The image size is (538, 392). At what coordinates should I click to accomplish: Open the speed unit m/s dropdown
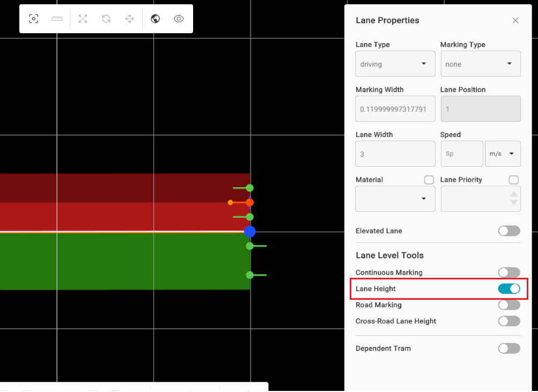pyautogui.click(x=503, y=154)
